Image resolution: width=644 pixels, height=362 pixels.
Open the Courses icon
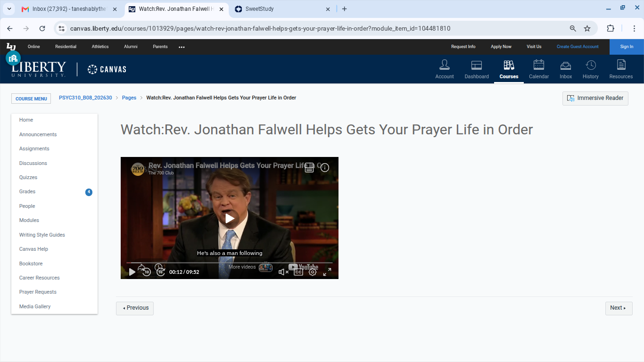point(509,69)
